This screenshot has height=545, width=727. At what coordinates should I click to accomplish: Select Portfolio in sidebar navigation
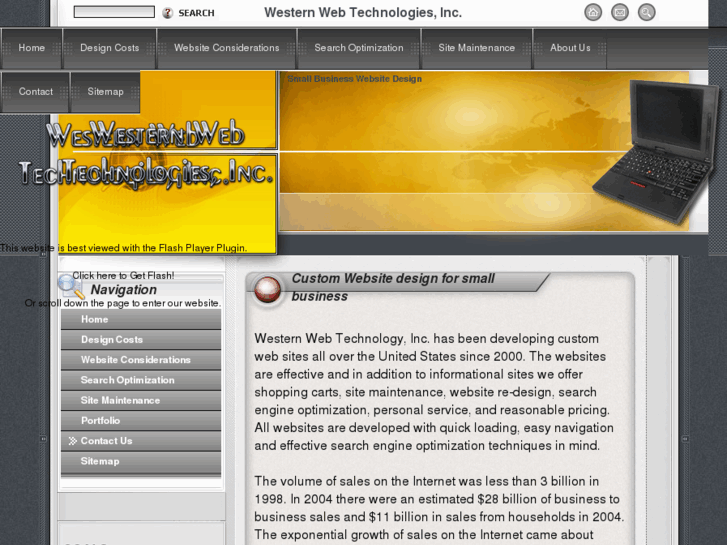click(x=141, y=421)
